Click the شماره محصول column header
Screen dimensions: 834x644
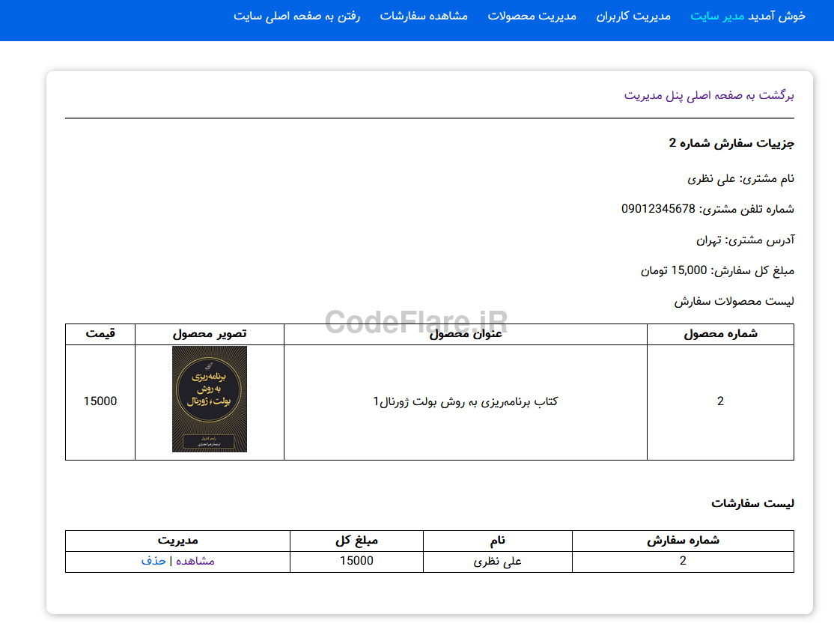(719, 334)
